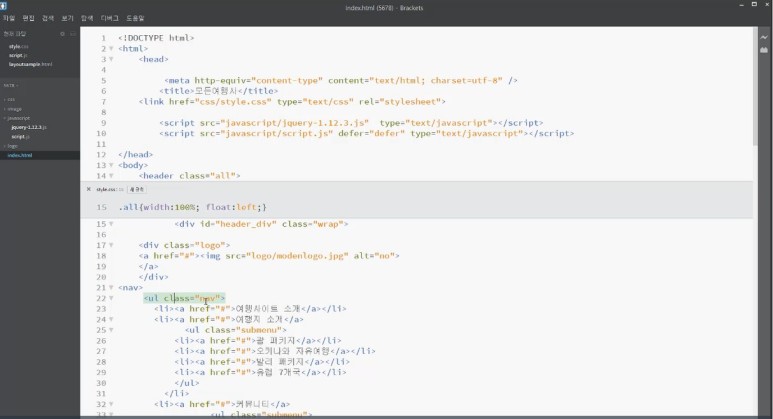This screenshot has width=773, height=419.
Task: Fold the ul class="nav" at line 22
Action: pos(111,298)
